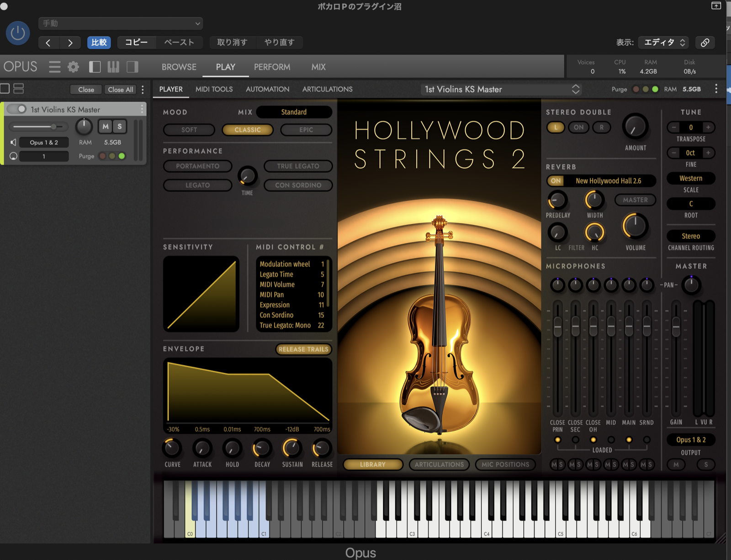Toggle the virtual keyboard panel icon
Screen dimensions: 731x560
113,67
